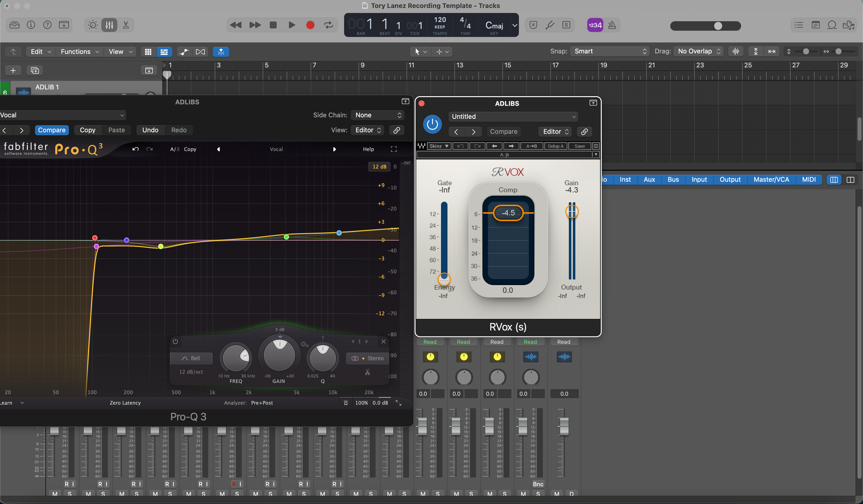Viewport: 863px width, 504px height.
Task: Toggle the RVox plugin power button
Action: point(432,124)
